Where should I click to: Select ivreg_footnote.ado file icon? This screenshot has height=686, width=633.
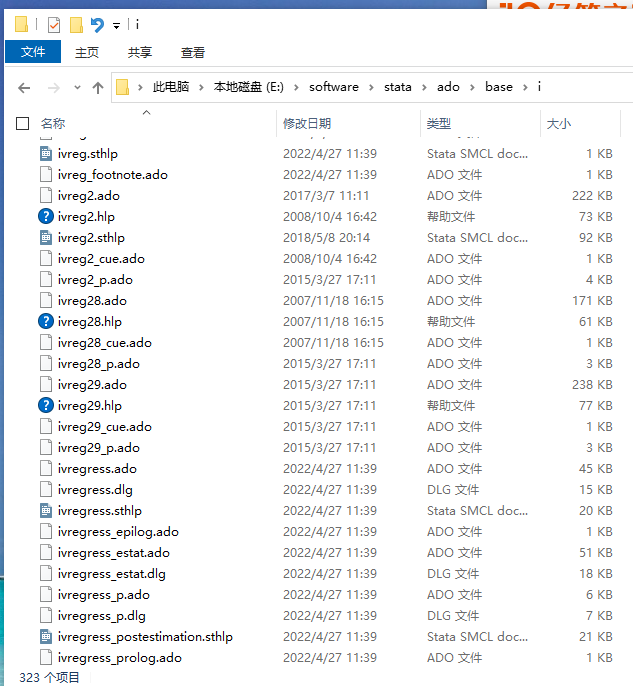click(x=46, y=175)
